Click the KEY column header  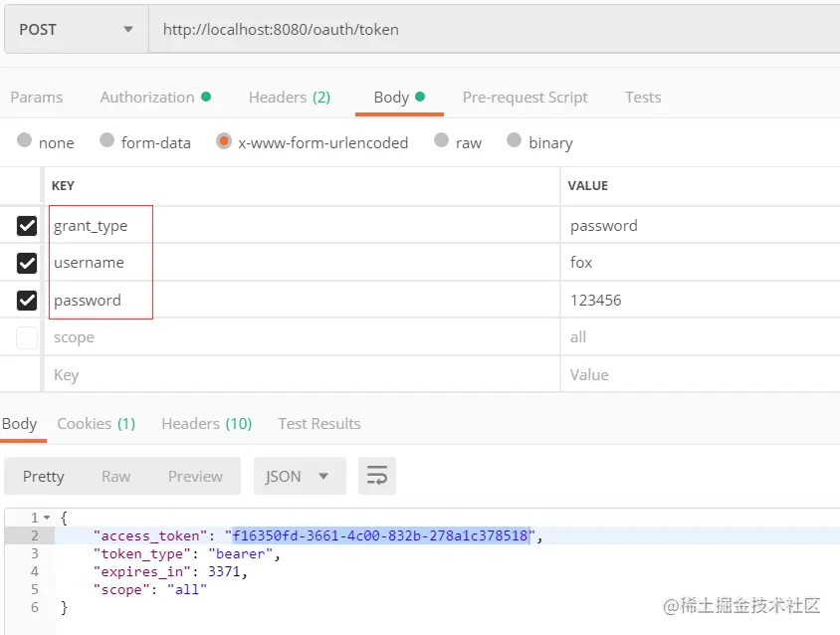coord(63,186)
